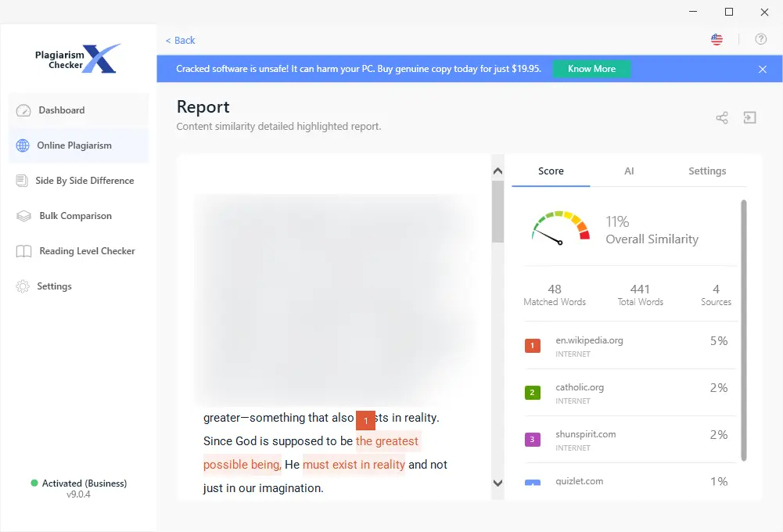Screen dimensions: 783x532
Task: Click the purple source badge 3 for shunspirit.com
Action: coord(533,439)
